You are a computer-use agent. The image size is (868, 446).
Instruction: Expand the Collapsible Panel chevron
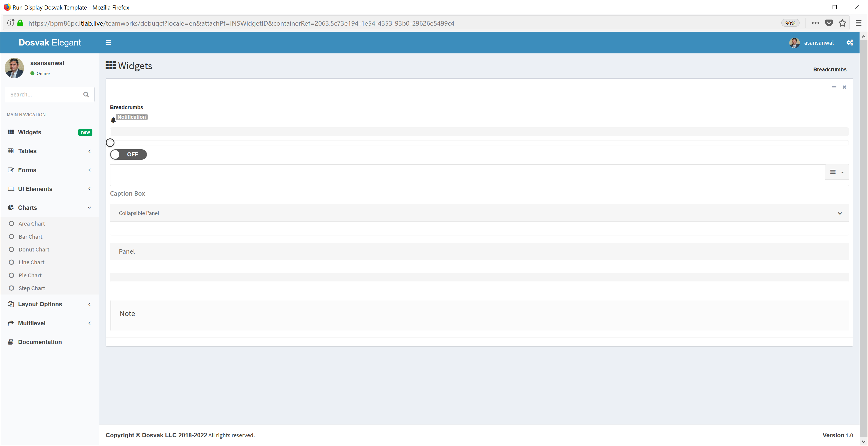(840, 213)
